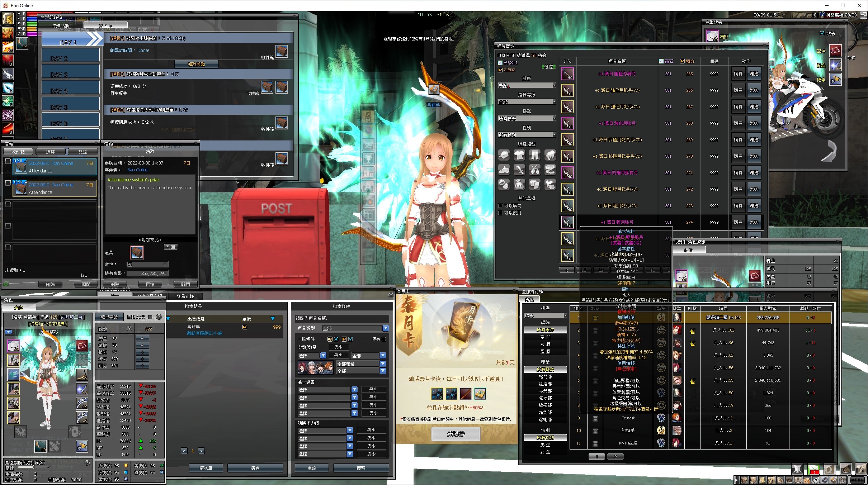This screenshot has height=485, width=868.
Task: Tick the 可以購買 checkbox
Action: [x=500, y=206]
